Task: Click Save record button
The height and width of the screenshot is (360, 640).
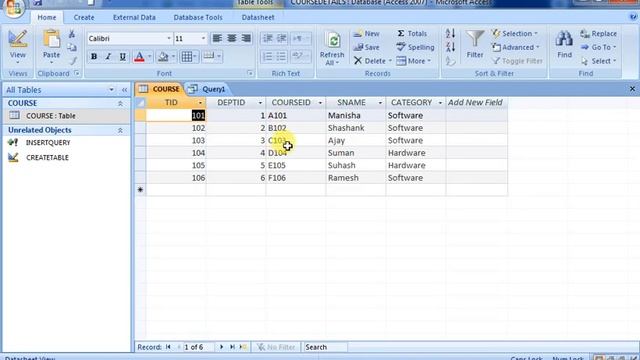Action: coord(367,47)
